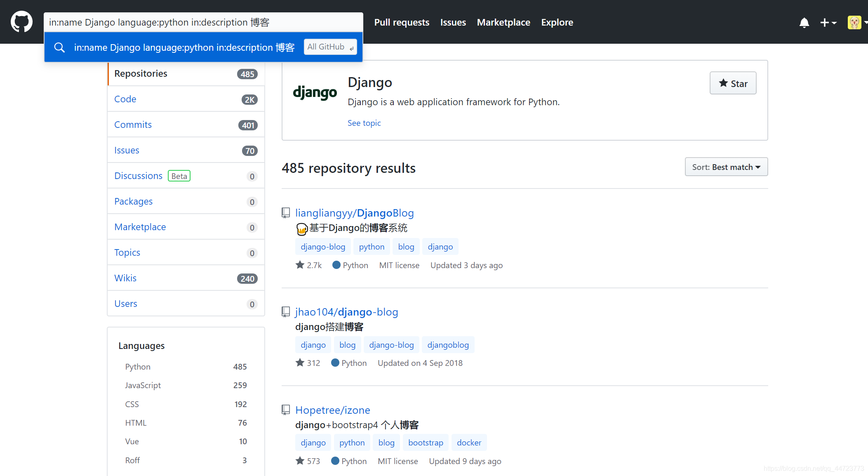Filter by Roff language

click(x=186, y=460)
